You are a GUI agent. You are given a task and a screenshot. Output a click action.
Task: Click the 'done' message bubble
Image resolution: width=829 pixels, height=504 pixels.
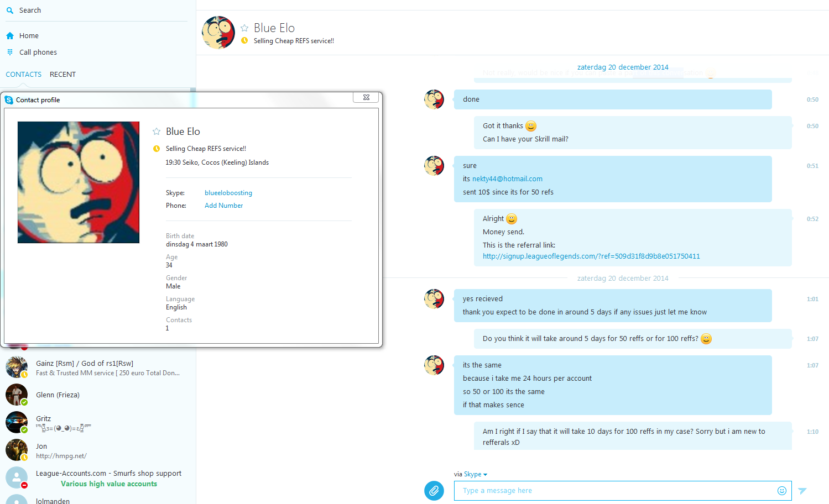[x=613, y=99]
